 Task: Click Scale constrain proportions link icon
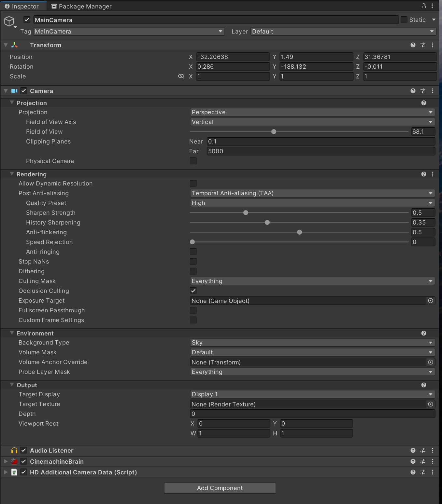[181, 76]
